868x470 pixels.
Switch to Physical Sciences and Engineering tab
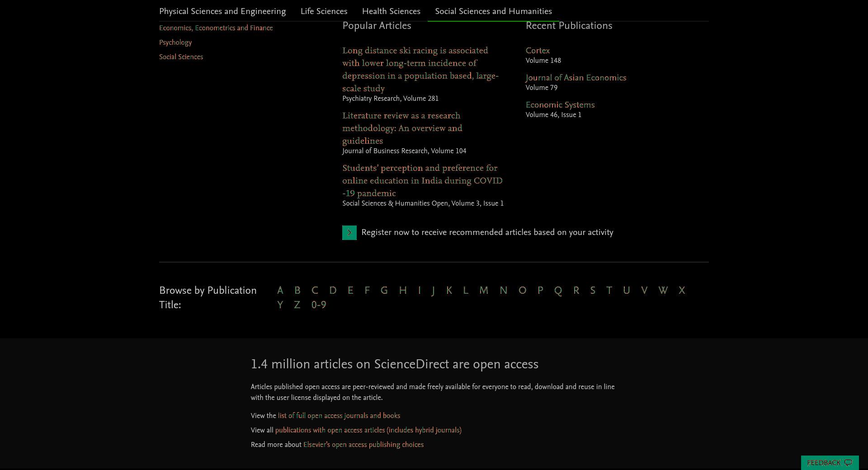click(222, 11)
